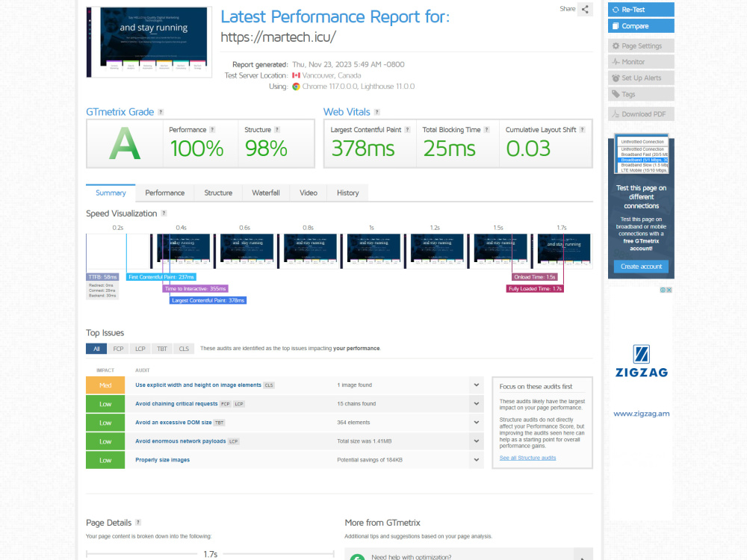Click the CLS tag on first audit

point(269,385)
